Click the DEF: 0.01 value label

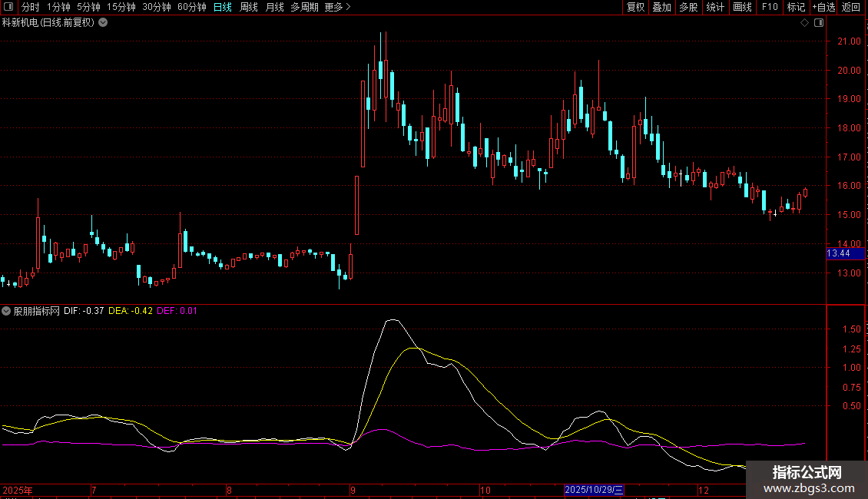pyautogui.click(x=177, y=311)
